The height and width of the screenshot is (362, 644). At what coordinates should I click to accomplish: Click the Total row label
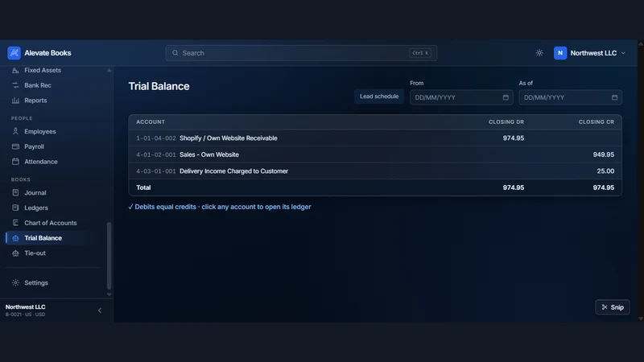pyautogui.click(x=143, y=187)
